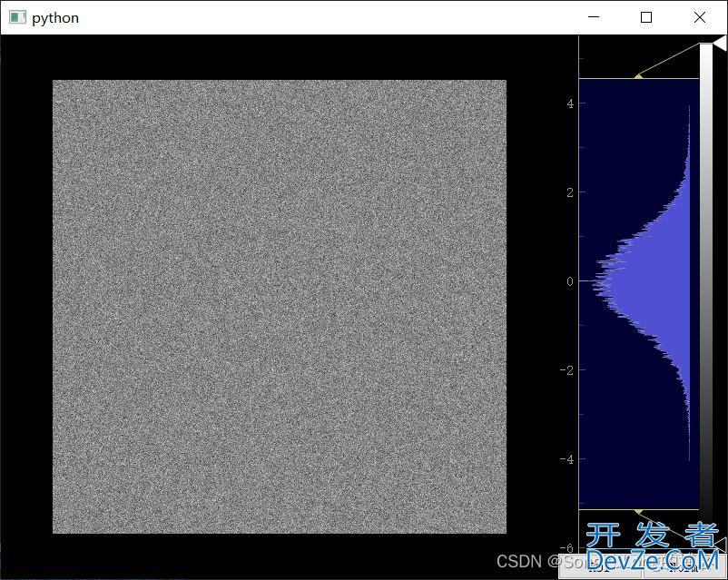Click inside the blue histogram region
This screenshot has height=580, width=728.
[639, 294]
